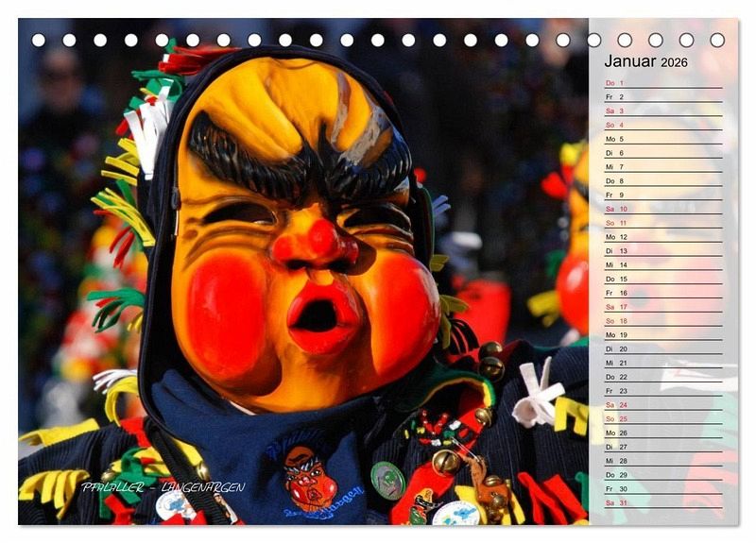Click the Januar 2026 month heading
Image resolution: width=756 pixels, height=543 pixels.
pos(646,62)
